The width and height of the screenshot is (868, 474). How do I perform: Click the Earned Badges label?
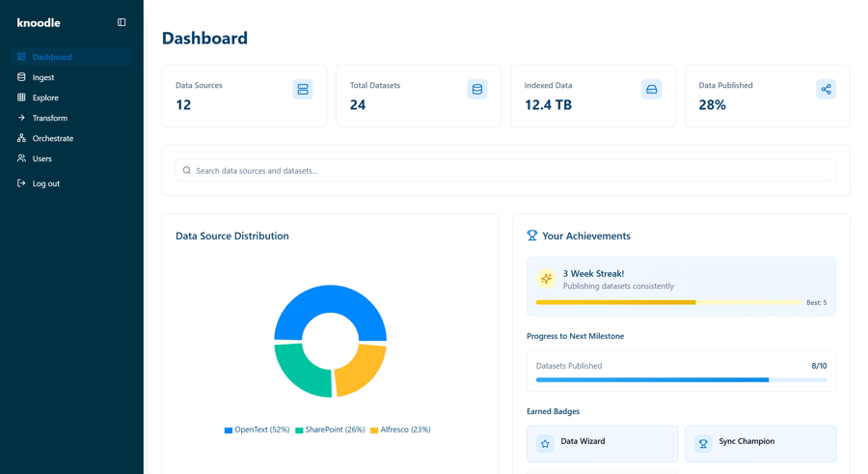553,411
